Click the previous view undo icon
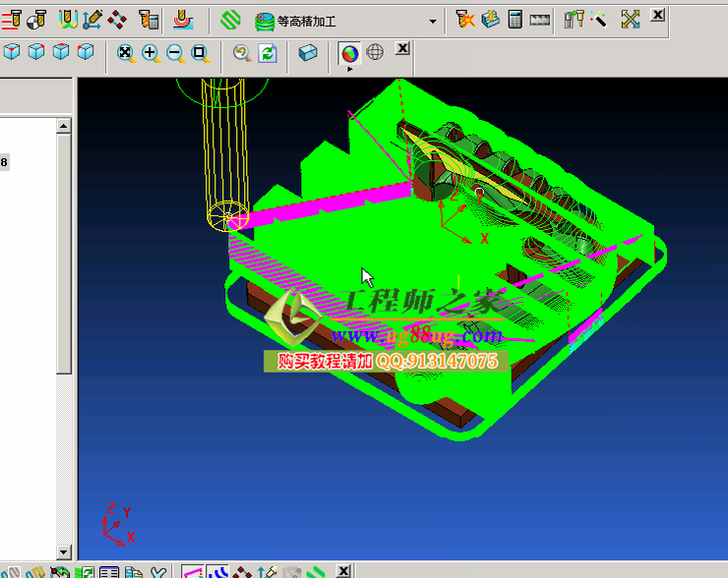Image resolution: width=728 pixels, height=578 pixels. (241, 53)
